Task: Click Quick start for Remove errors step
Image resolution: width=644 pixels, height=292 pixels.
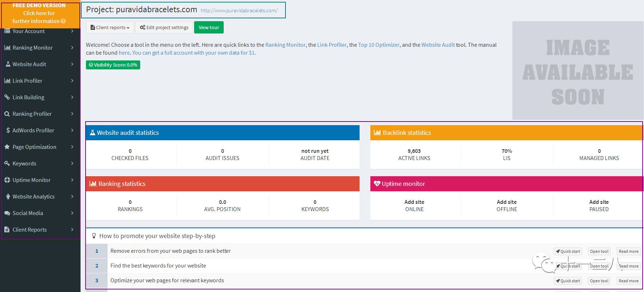Action: tap(568, 251)
